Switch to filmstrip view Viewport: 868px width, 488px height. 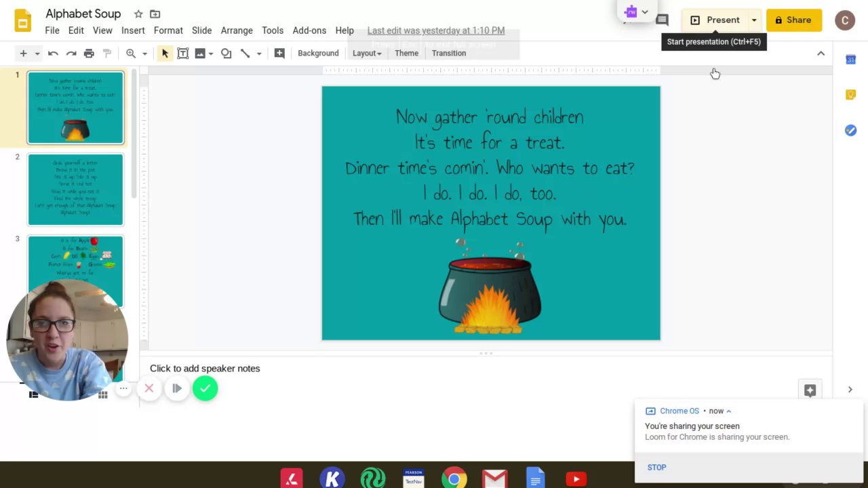tap(33, 394)
